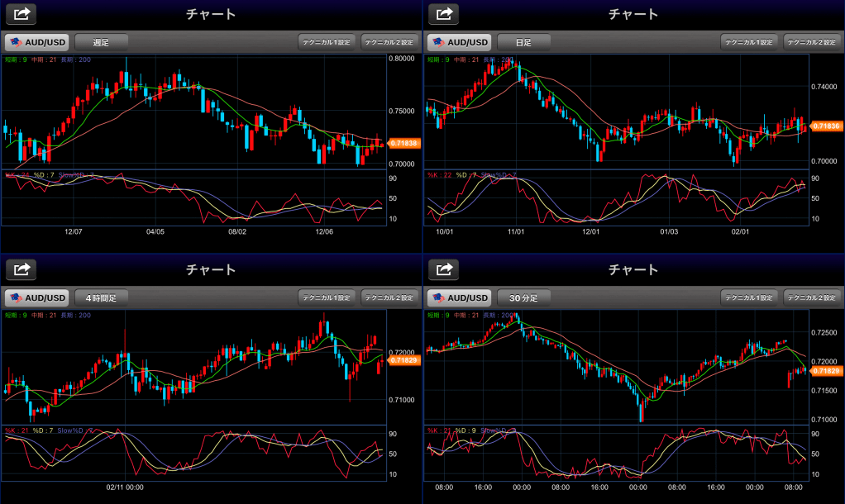This screenshot has width=845, height=504.
Task: Open the AUD/USD pair selector on the 4時間足 chart
Action: [x=36, y=297]
